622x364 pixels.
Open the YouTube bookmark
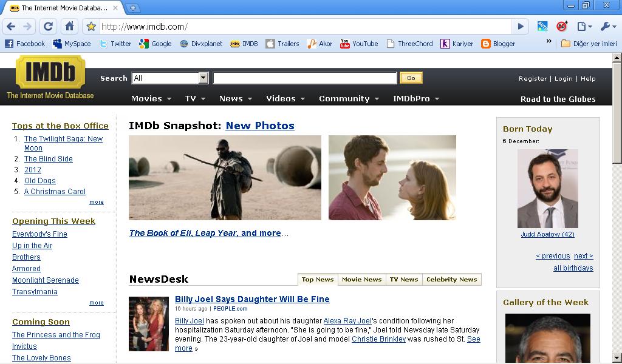click(x=359, y=44)
